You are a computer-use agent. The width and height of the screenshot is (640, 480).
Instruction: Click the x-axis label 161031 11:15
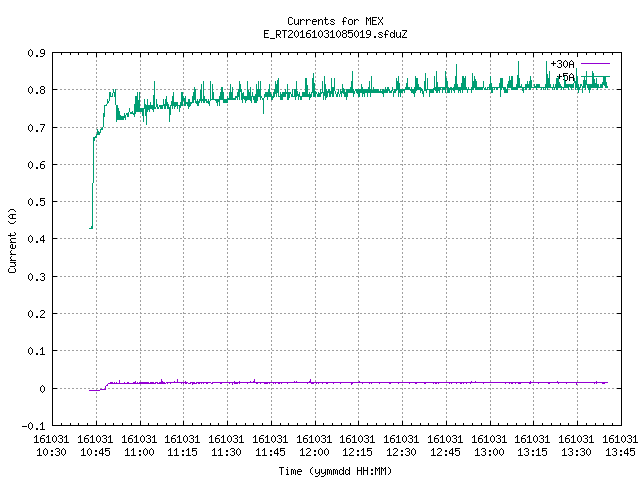182,446
